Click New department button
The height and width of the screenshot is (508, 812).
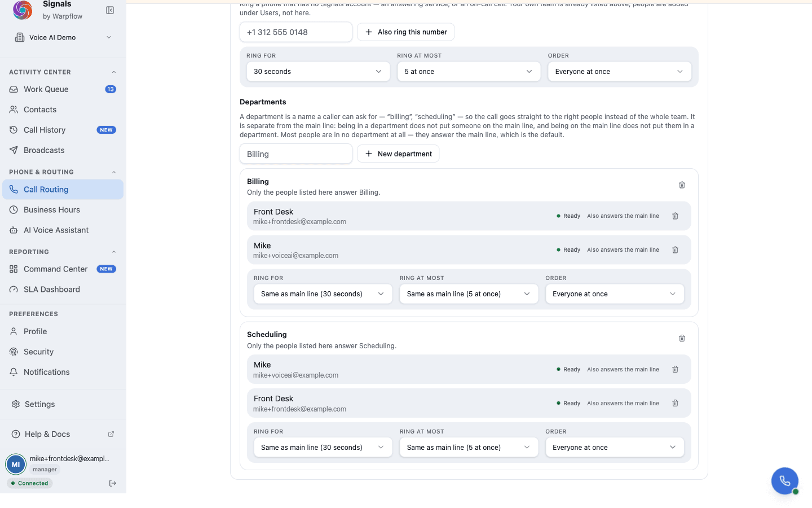click(398, 154)
